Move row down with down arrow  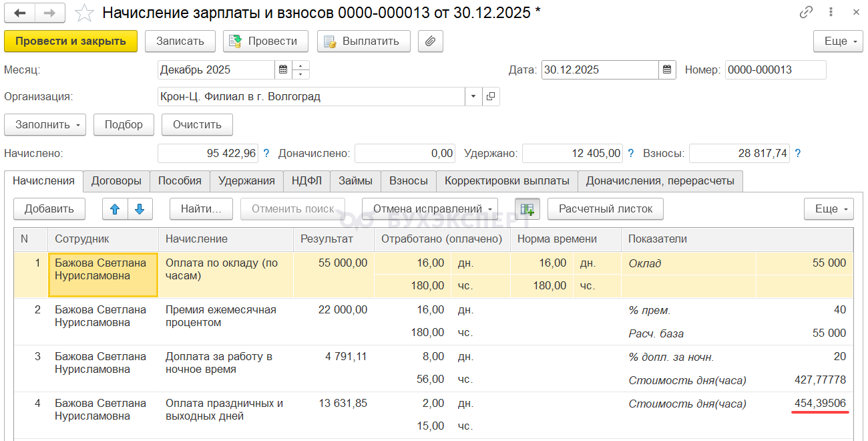(140, 209)
